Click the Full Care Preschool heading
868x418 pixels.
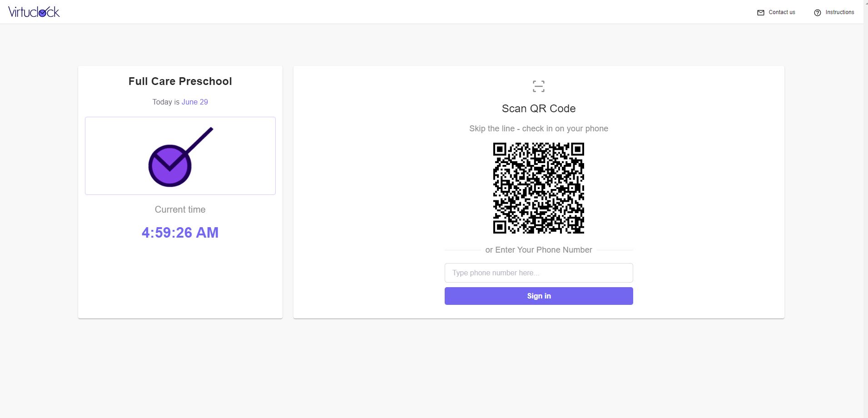click(180, 81)
